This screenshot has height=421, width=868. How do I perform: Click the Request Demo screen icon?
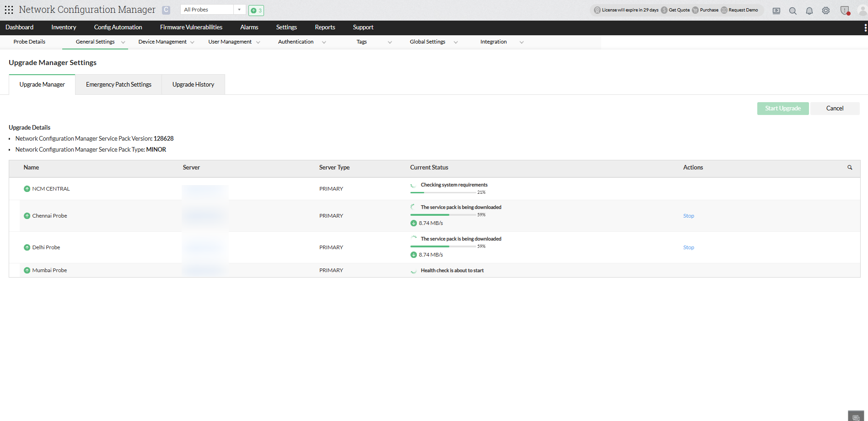724,10
